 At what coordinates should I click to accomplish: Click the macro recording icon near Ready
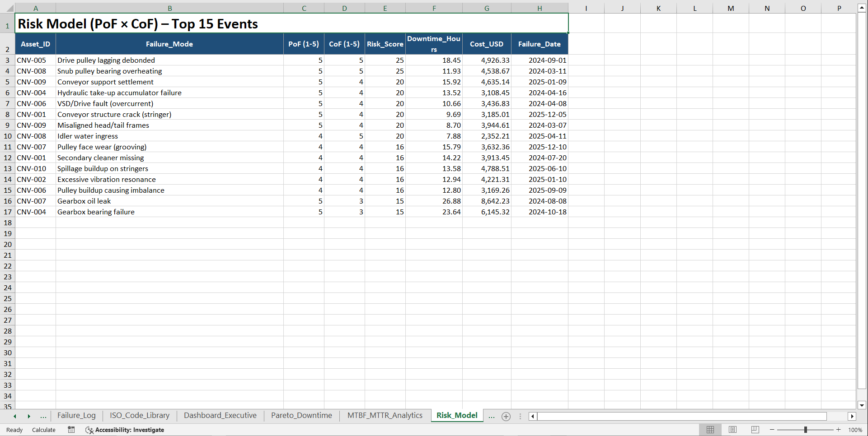71,430
